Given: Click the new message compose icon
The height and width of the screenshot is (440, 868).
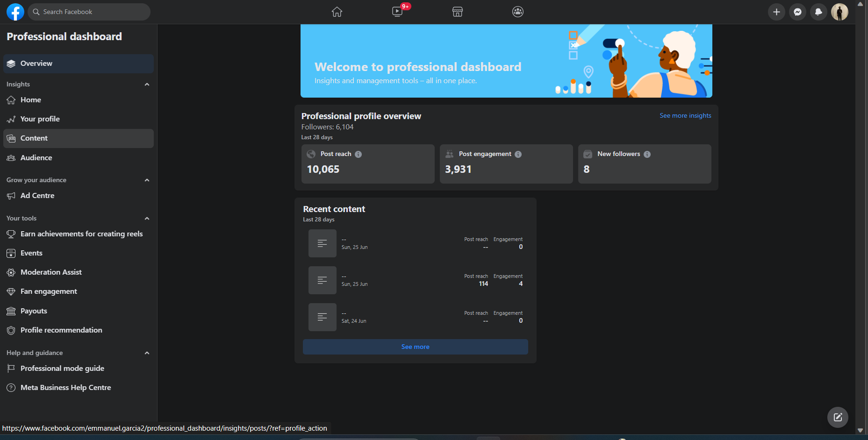Looking at the screenshot, I should coord(838,417).
